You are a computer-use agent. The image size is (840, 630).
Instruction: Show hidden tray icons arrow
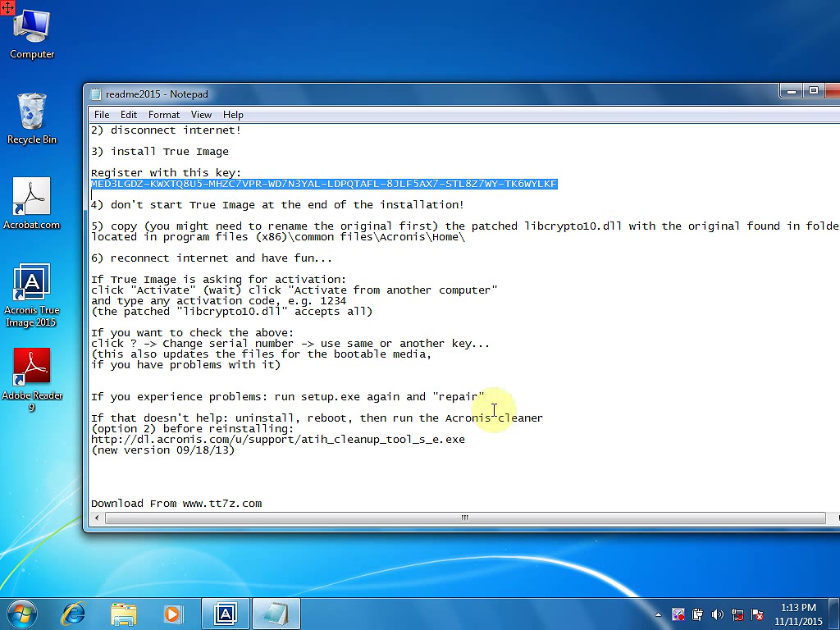658,615
